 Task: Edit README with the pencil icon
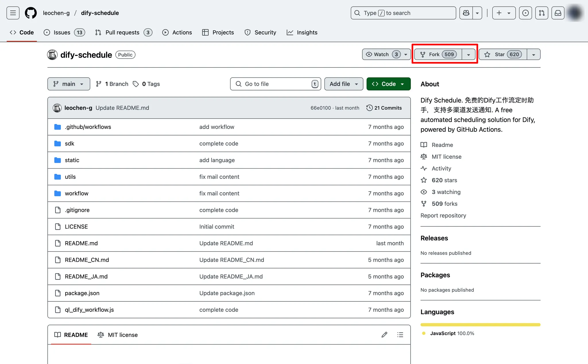384,335
